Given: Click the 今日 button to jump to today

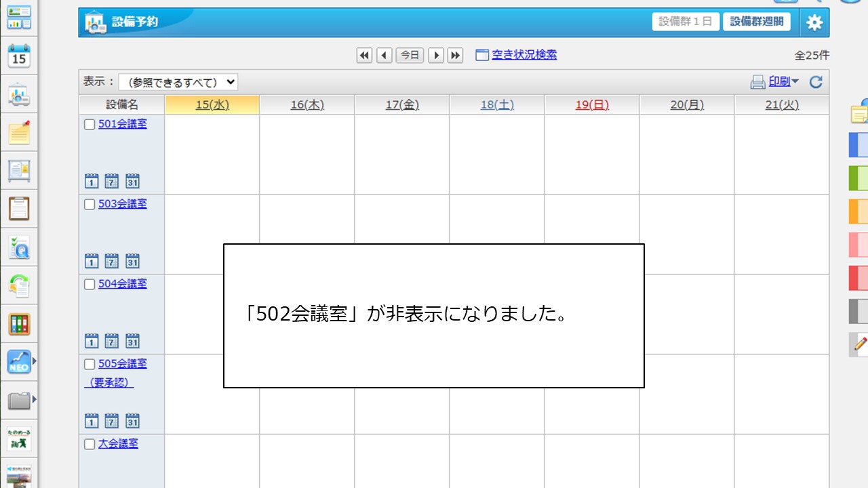Looking at the screenshot, I should [409, 55].
